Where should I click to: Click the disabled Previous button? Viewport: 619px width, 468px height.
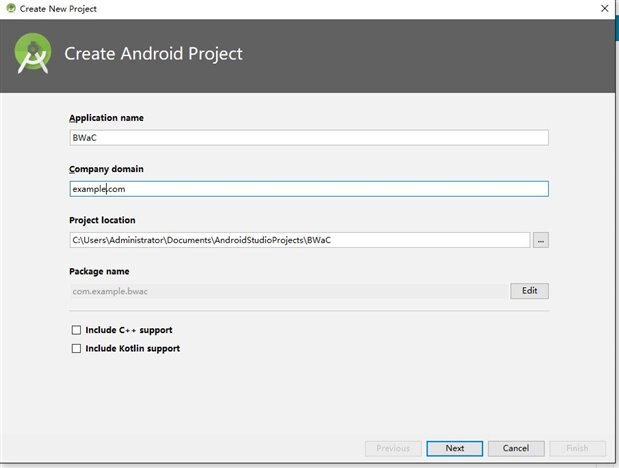(x=393, y=448)
